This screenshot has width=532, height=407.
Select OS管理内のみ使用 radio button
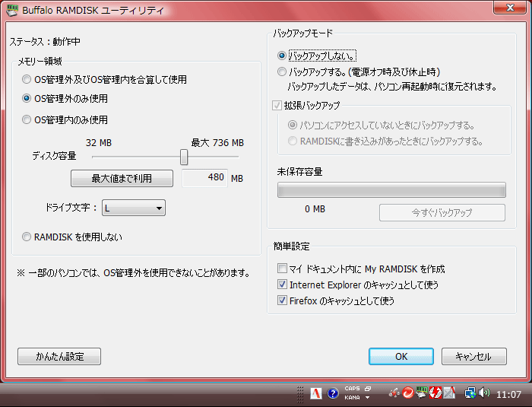[x=65, y=120]
